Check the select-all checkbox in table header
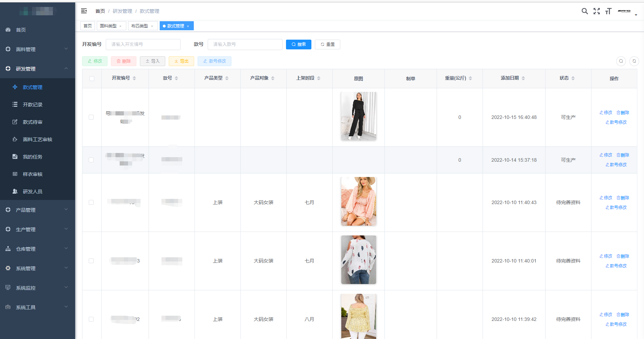The height and width of the screenshot is (339, 644). [92, 79]
